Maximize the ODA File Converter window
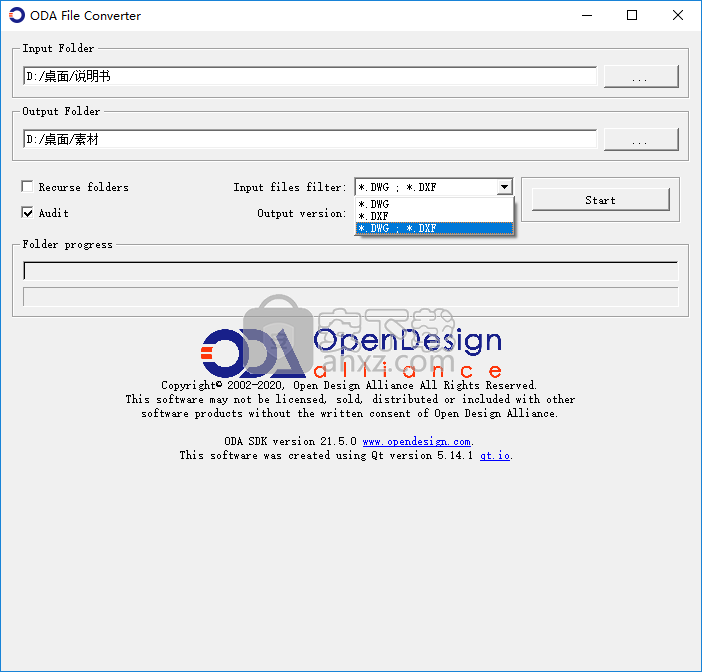Viewport: 702px width, 672px height. [x=632, y=15]
